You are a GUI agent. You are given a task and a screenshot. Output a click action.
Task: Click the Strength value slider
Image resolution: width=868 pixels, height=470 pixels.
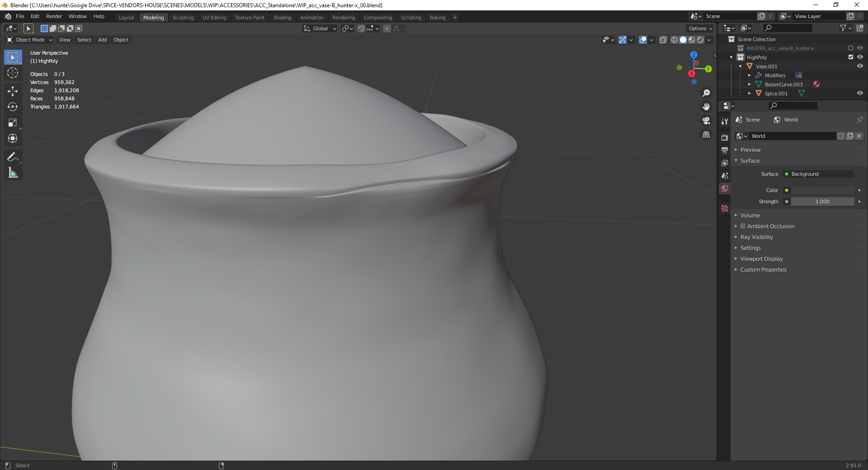coord(823,202)
